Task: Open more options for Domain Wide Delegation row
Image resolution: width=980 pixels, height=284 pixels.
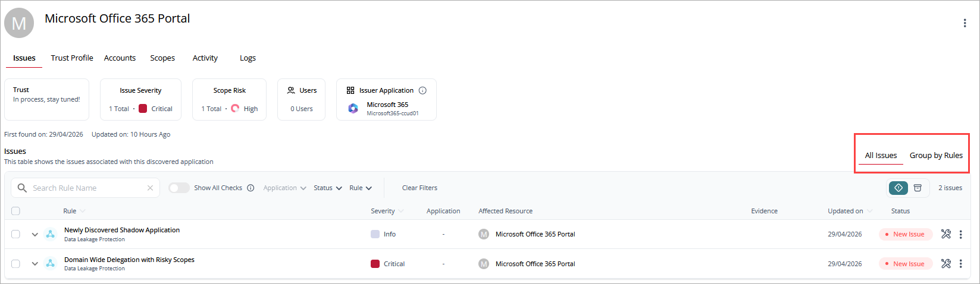Action: click(x=960, y=264)
